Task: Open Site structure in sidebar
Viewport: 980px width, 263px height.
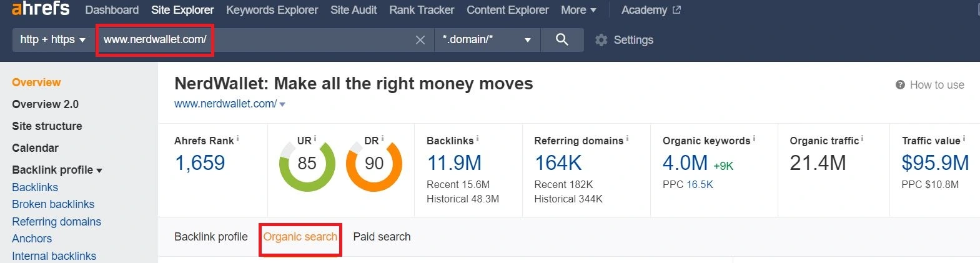Action: [47, 126]
